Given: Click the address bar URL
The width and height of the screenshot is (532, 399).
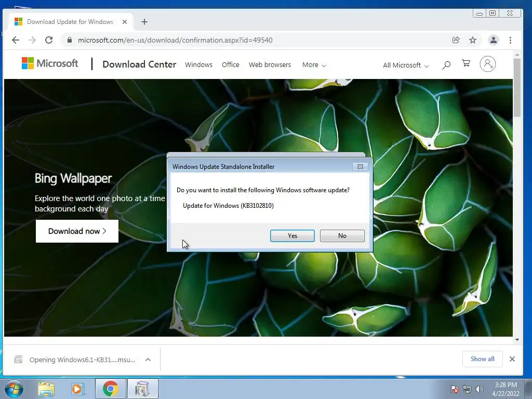Looking at the screenshot, I should tap(175, 40).
